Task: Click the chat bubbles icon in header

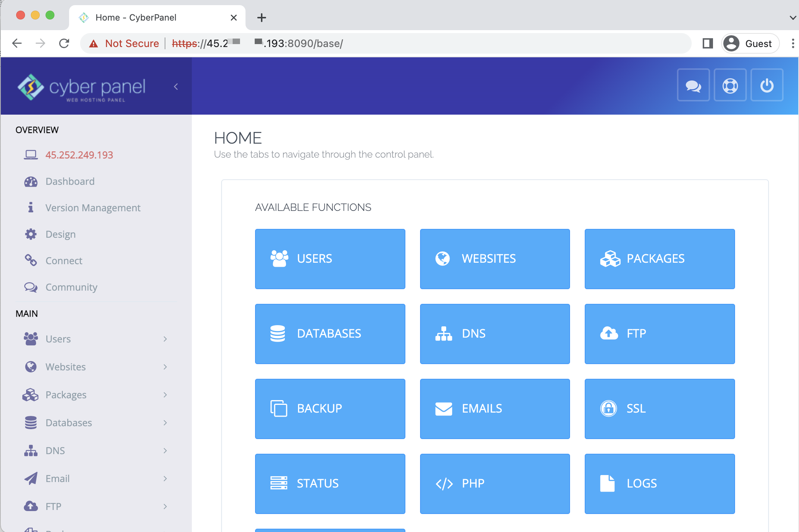Action: tap(693, 86)
